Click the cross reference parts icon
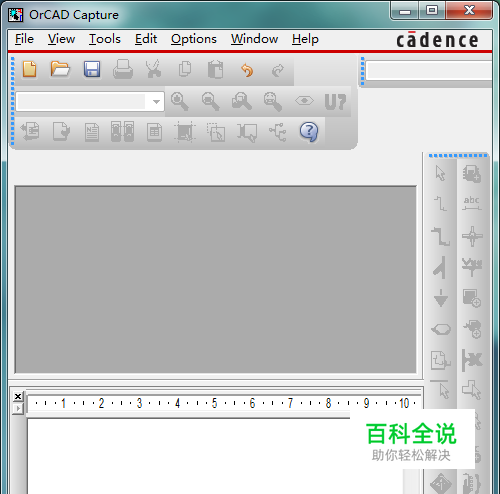Screen dimensions: 500x494 click(122, 131)
